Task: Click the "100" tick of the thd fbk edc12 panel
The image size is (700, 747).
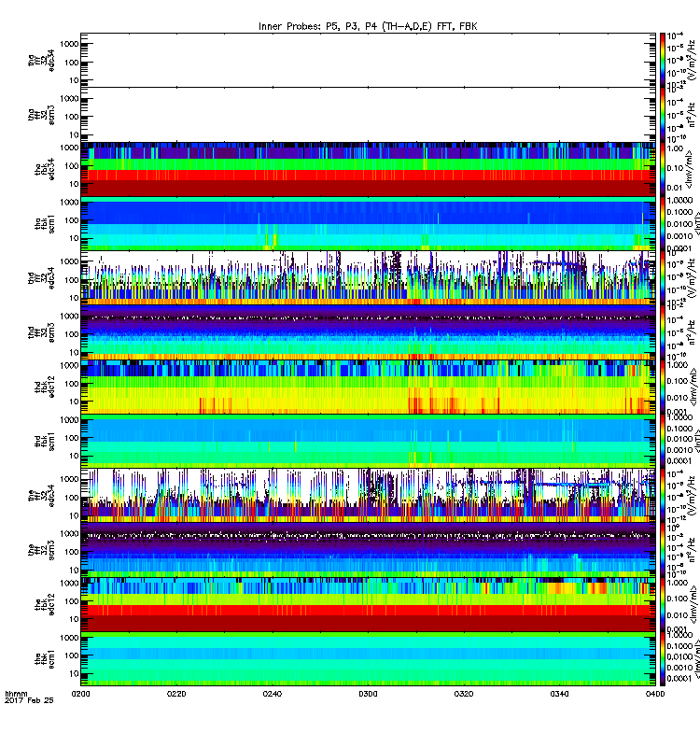Action: click(x=72, y=384)
